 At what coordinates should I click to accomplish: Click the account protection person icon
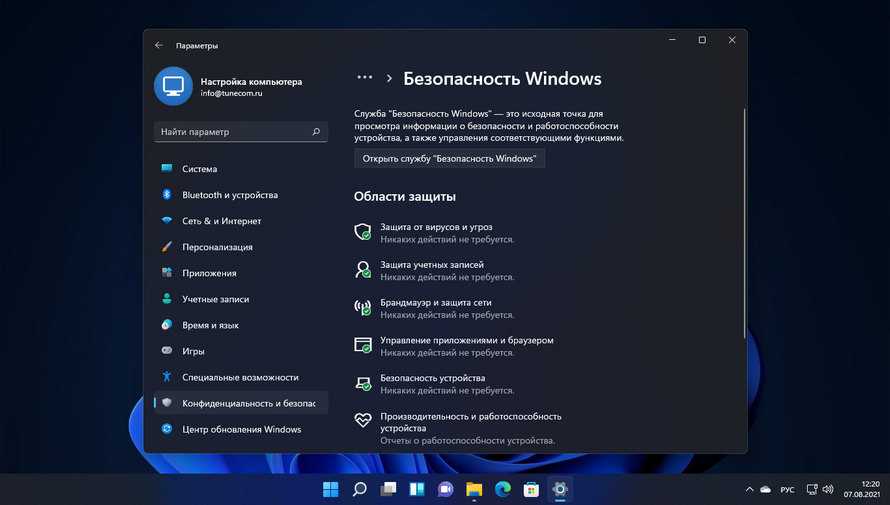point(363,270)
